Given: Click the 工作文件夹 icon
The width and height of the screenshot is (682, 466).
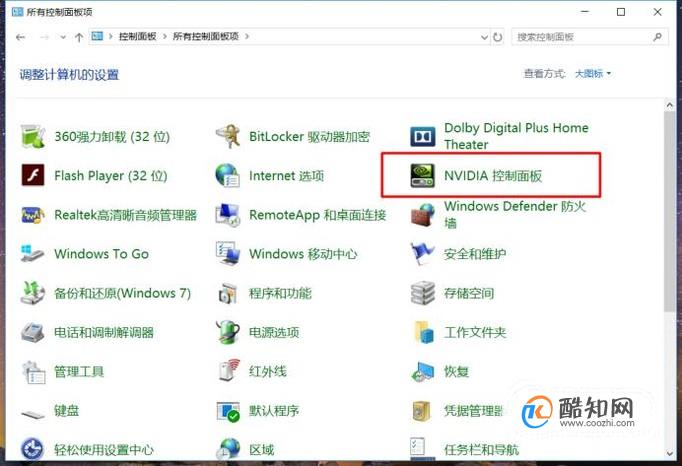Looking at the screenshot, I should 423,332.
